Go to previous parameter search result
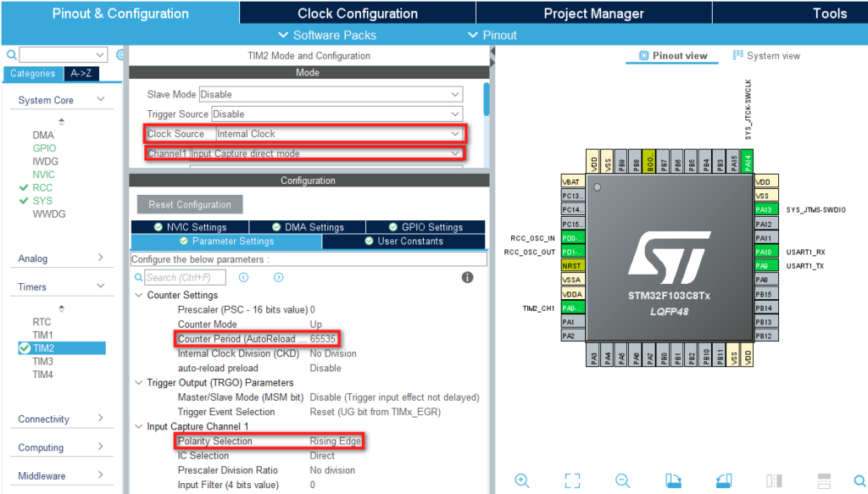 click(x=244, y=277)
